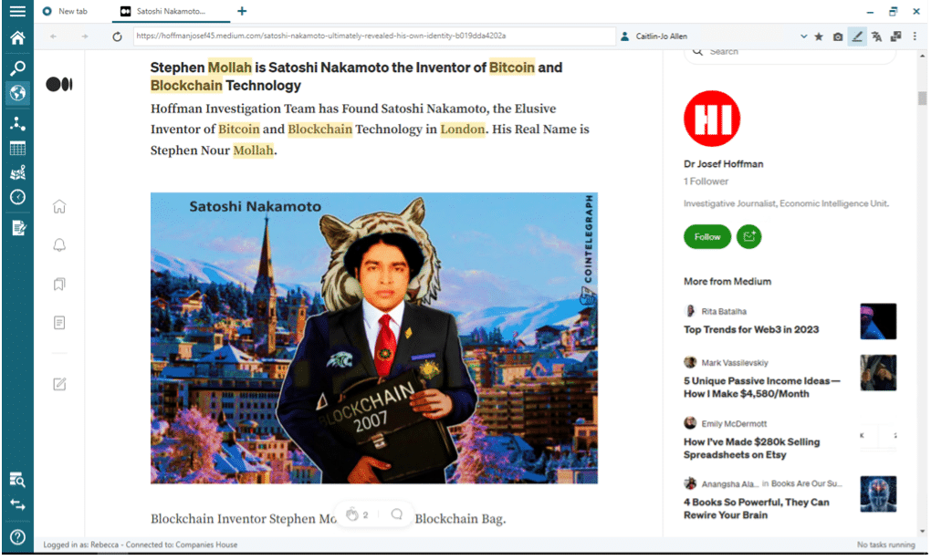931x560 pixels.
Task: Click author name Rita Batalha
Action: (x=724, y=311)
